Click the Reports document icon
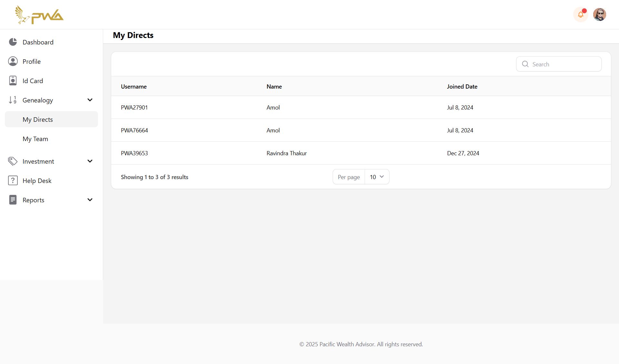The width and height of the screenshot is (619, 364). [13, 200]
